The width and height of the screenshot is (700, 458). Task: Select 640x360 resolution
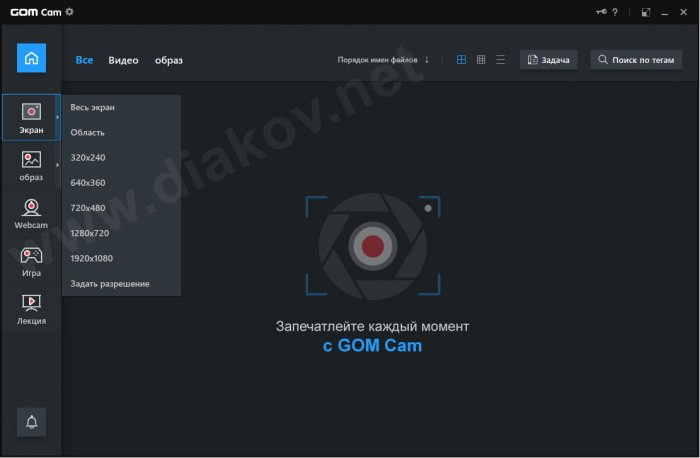121,183
